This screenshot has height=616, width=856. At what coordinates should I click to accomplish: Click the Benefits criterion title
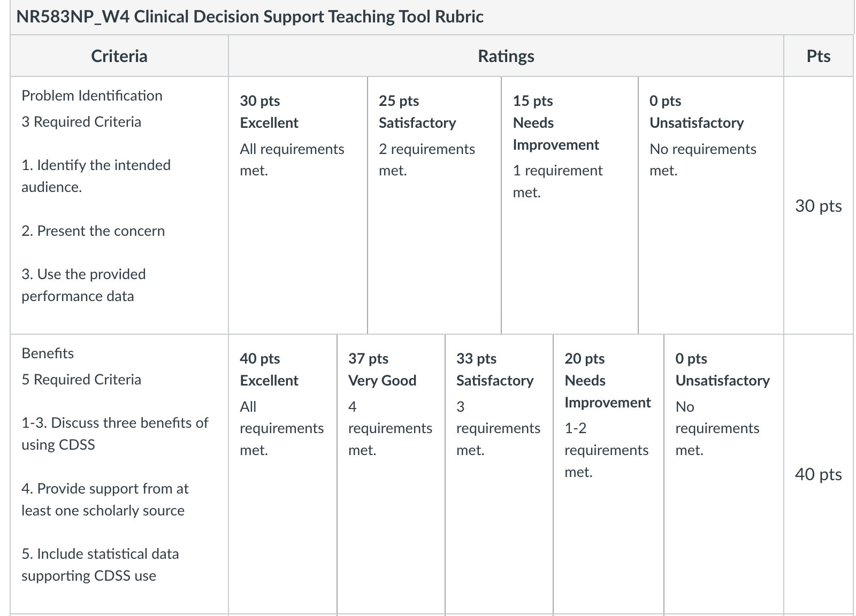click(x=48, y=353)
